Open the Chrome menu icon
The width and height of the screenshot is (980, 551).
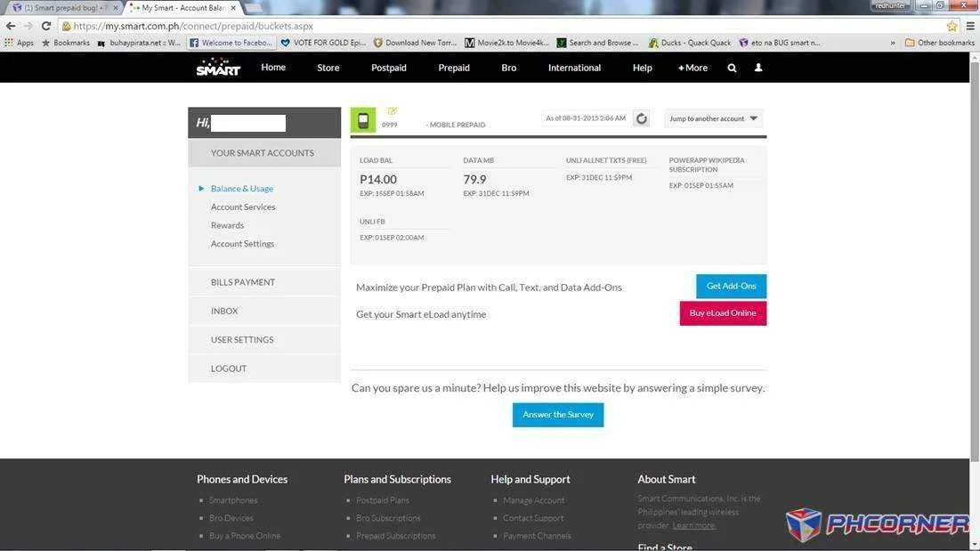pyautogui.click(x=970, y=26)
